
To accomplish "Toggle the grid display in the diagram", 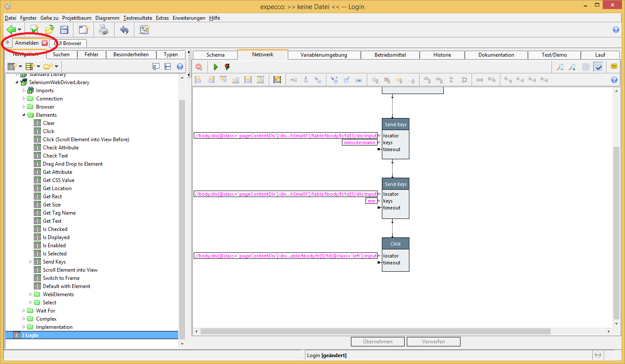I will pos(586,67).
